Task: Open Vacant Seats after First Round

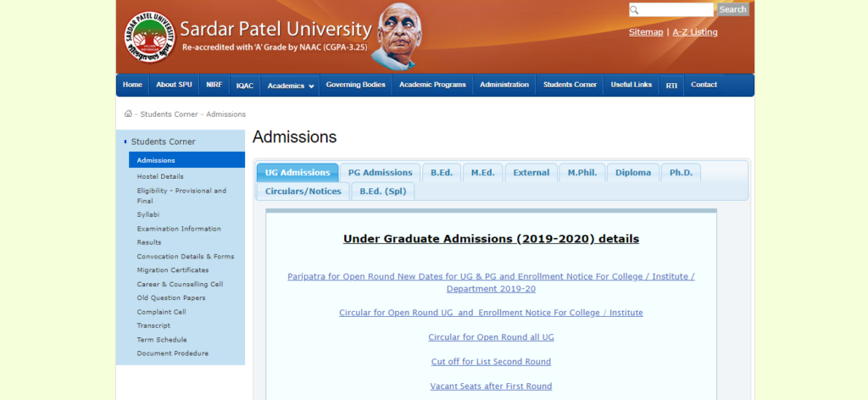Action: coord(491,386)
